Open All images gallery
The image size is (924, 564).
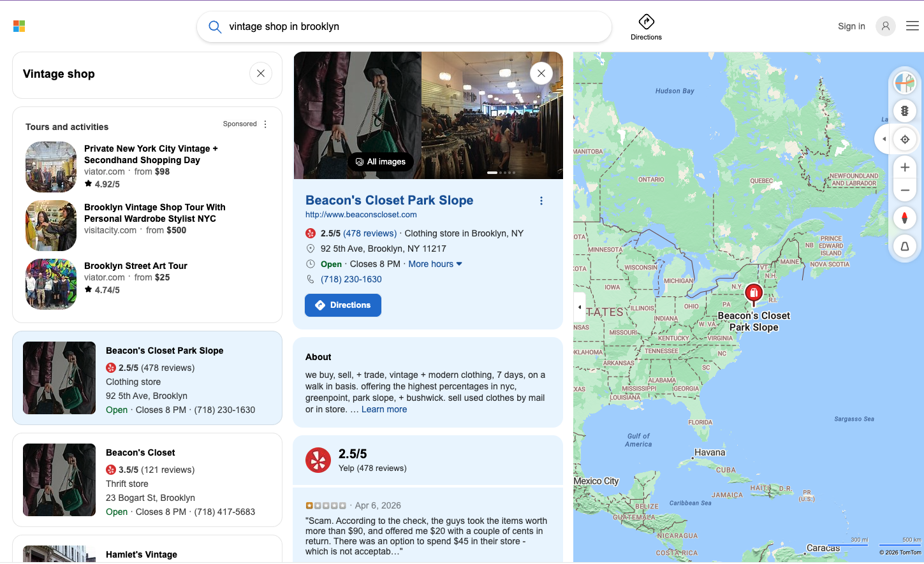[x=381, y=162]
